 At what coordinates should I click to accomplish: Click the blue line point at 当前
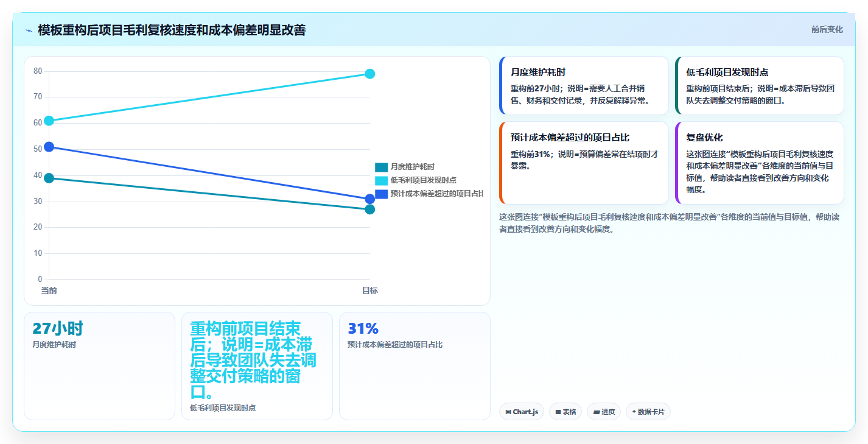point(49,147)
